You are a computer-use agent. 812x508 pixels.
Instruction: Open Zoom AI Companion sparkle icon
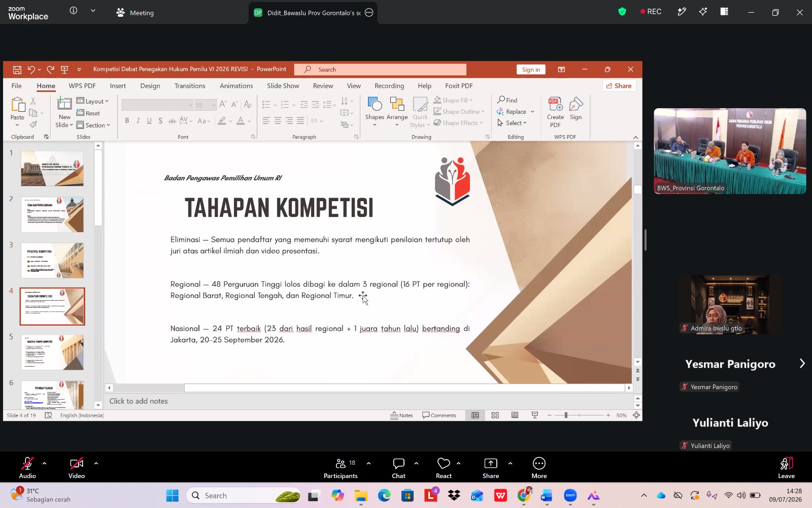703,12
